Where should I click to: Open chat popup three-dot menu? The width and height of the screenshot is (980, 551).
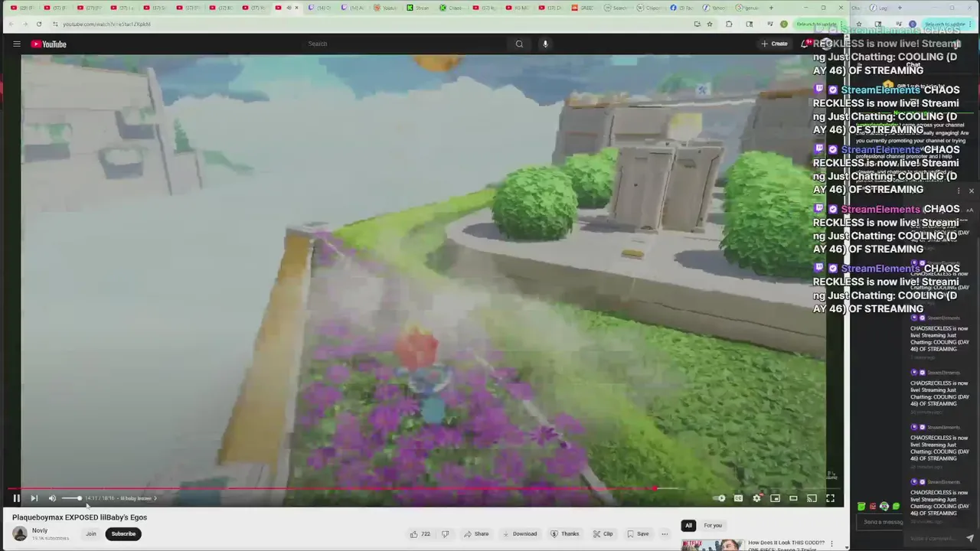[x=959, y=191]
